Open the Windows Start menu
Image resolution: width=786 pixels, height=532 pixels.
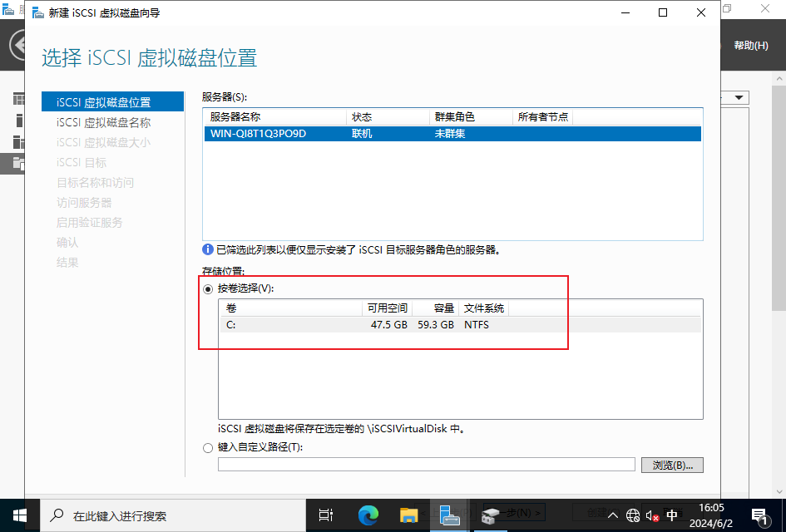(x=19, y=515)
